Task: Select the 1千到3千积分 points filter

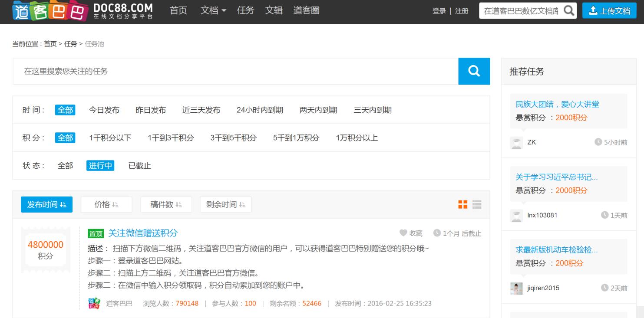Action: coord(171,138)
